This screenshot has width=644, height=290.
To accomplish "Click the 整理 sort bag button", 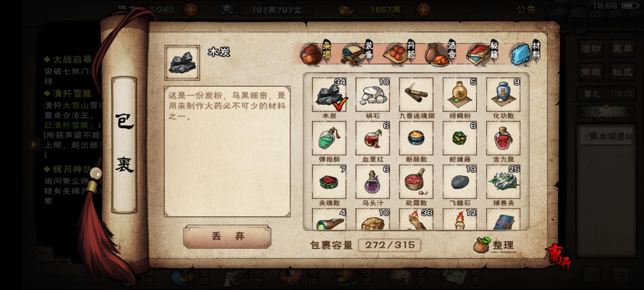I will (x=495, y=245).
